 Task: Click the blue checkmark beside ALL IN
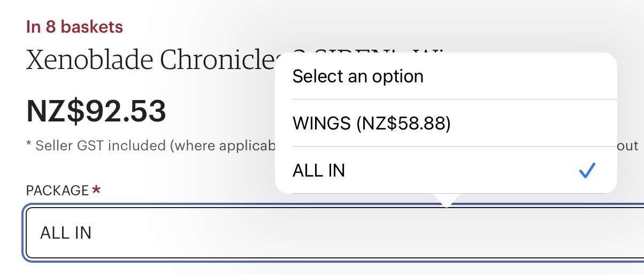pyautogui.click(x=587, y=171)
